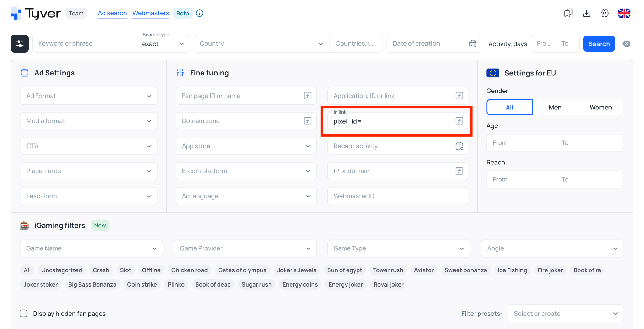Viewport: 644px width, 329px height.
Task: Expand the Placements dropdown
Action: click(89, 171)
